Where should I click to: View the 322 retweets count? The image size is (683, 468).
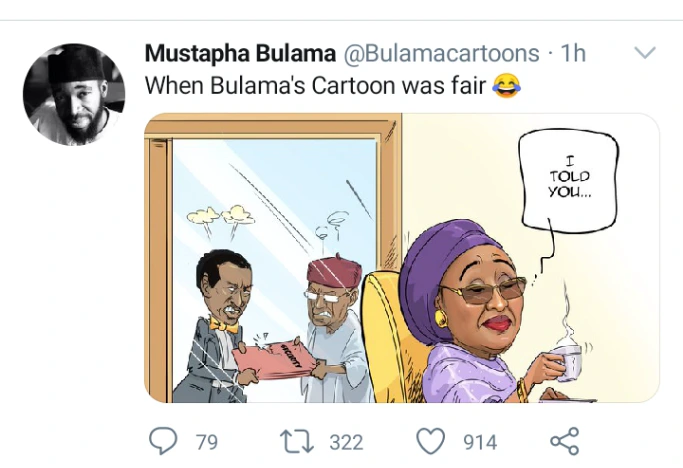tap(346, 442)
